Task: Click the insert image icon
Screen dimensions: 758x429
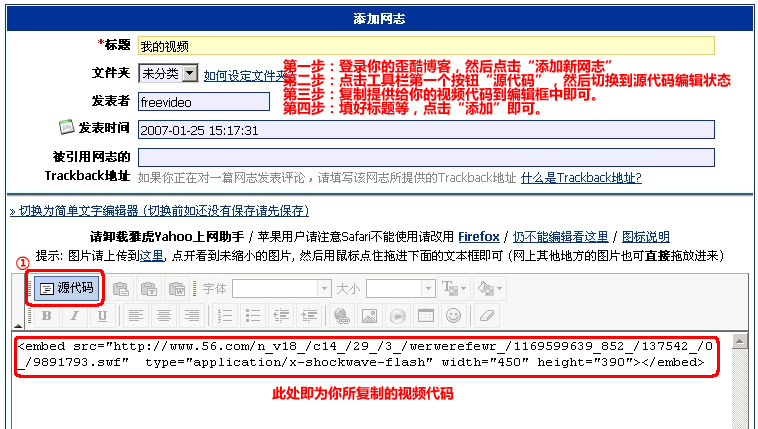Action: point(369,316)
